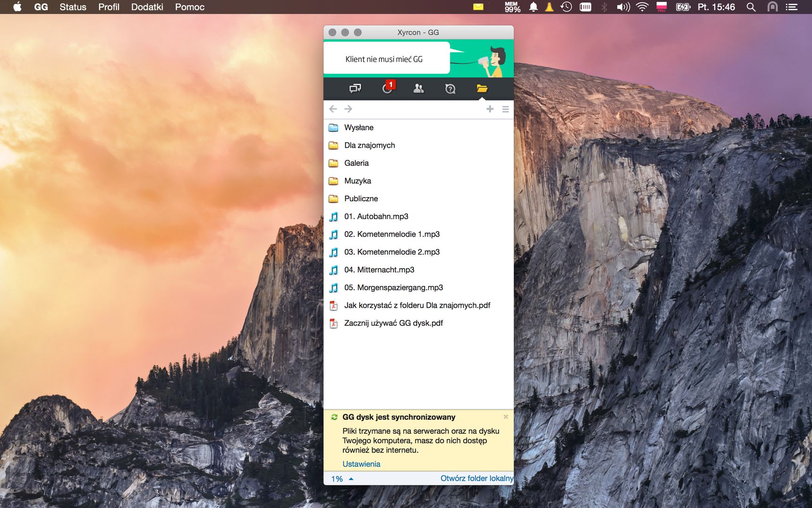Click the Wysłane blue folder icon

(333, 128)
